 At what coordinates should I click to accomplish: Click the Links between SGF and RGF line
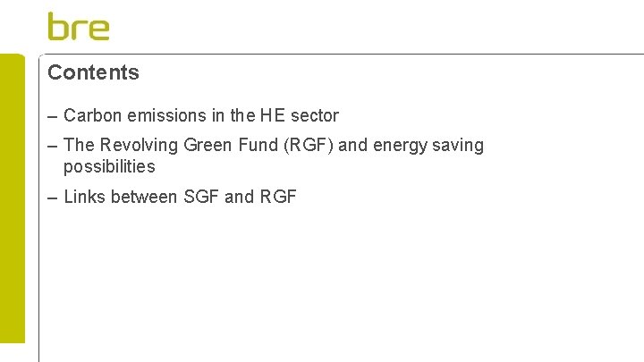click(x=180, y=197)
